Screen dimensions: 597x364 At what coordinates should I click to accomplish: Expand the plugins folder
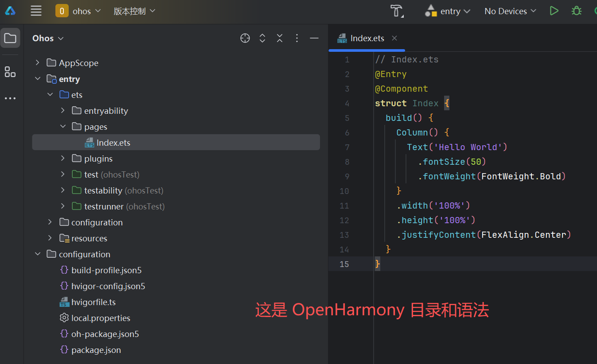62,158
